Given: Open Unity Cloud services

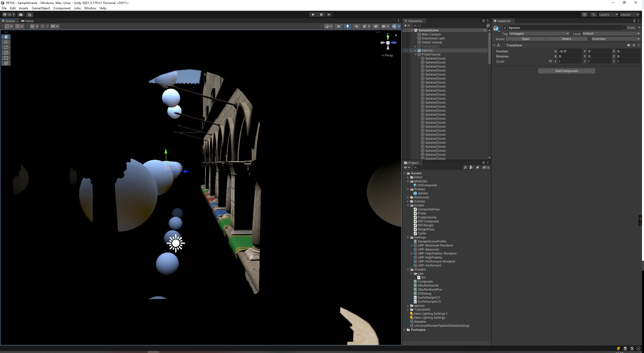Looking at the screenshot, I should [21, 15].
